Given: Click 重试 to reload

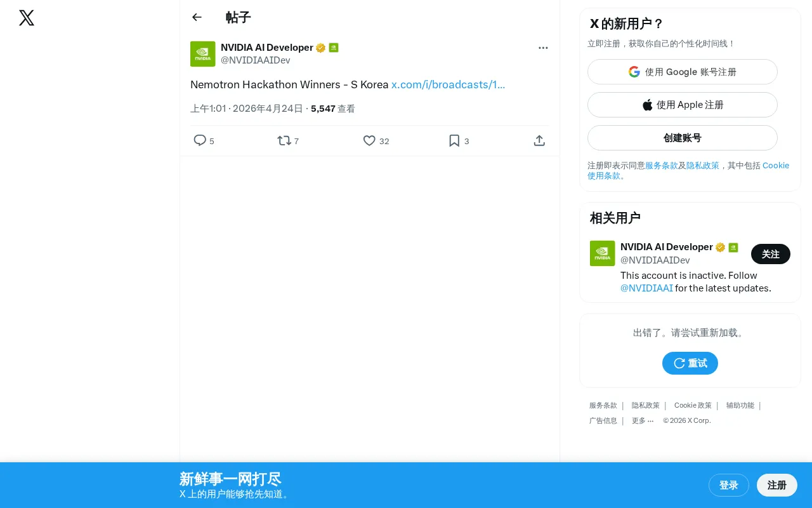Looking at the screenshot, I should [690, 363].
